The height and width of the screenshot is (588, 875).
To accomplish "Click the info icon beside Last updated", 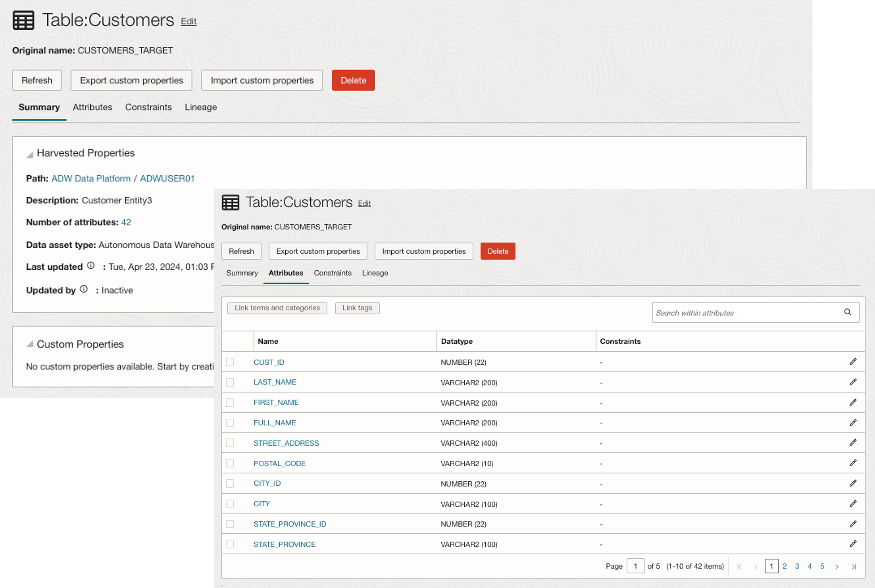I will click(91, 265).
